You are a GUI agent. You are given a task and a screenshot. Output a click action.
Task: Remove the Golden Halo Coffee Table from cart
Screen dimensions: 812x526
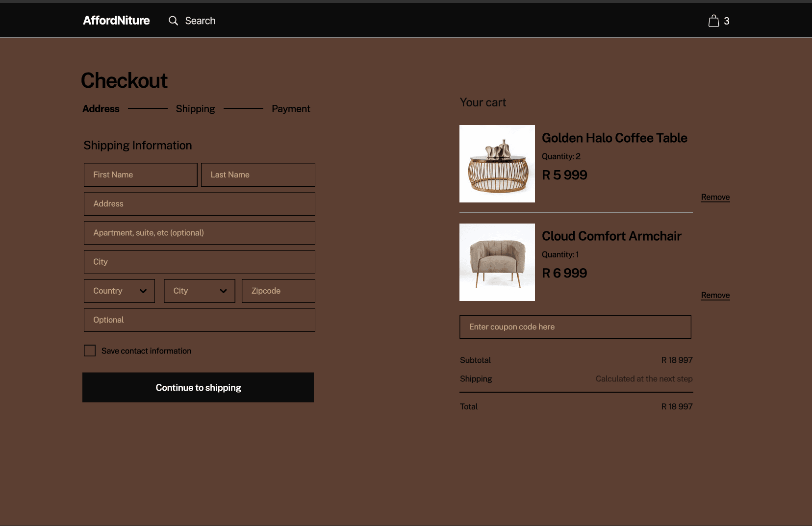[715, 197]
